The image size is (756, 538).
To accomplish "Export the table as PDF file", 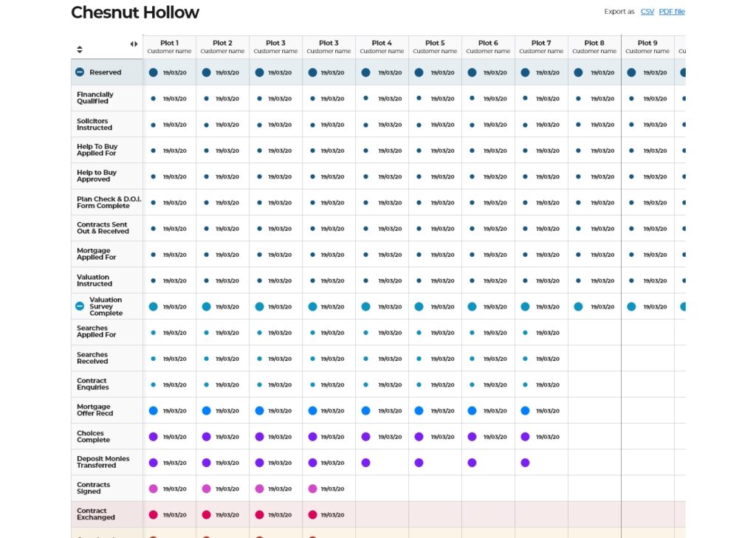I will point(672,12).
